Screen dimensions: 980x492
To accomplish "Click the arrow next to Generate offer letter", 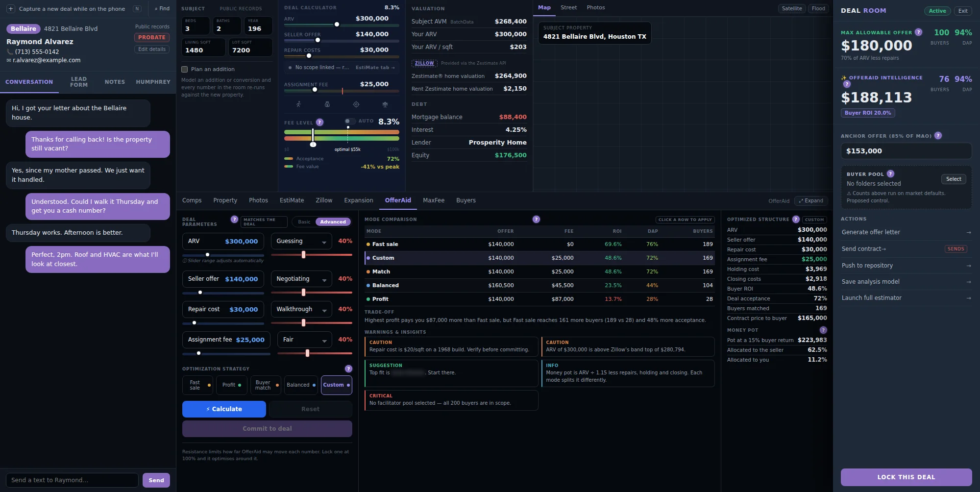I will pyautogui.click(x=968, y=232).
